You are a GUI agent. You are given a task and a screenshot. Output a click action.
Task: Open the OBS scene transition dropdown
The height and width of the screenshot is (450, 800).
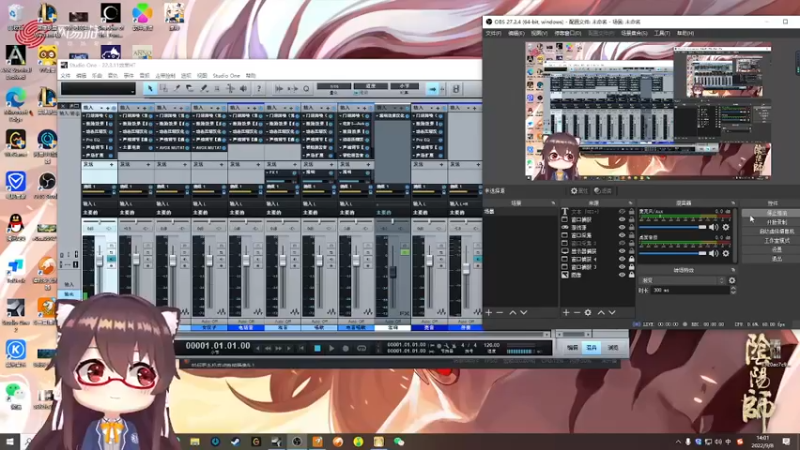click(682, 280)
